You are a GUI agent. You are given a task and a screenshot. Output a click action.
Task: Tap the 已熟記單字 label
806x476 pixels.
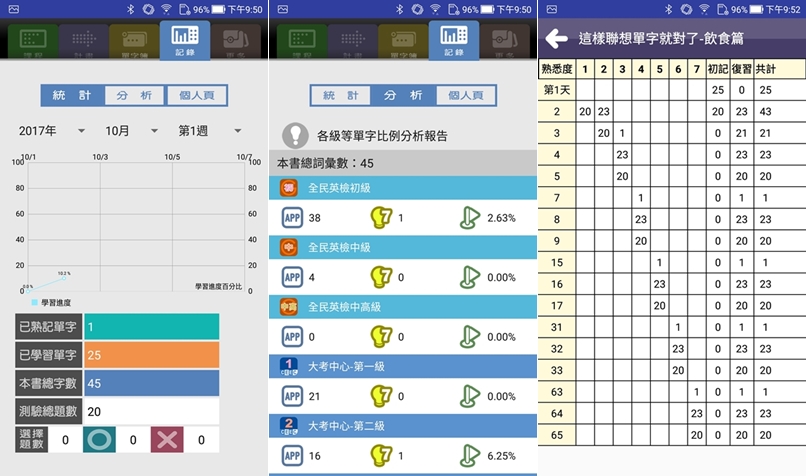coord(48,326)
